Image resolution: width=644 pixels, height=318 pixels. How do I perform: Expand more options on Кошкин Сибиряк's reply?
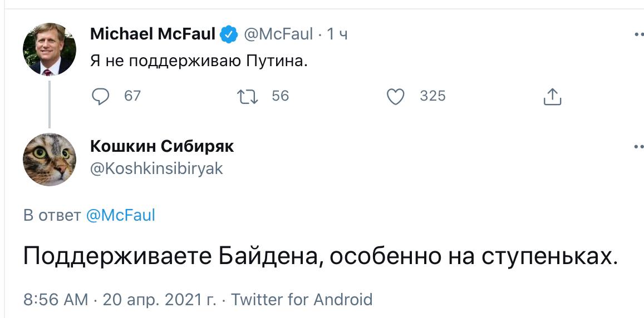click(x=638, y=147)
